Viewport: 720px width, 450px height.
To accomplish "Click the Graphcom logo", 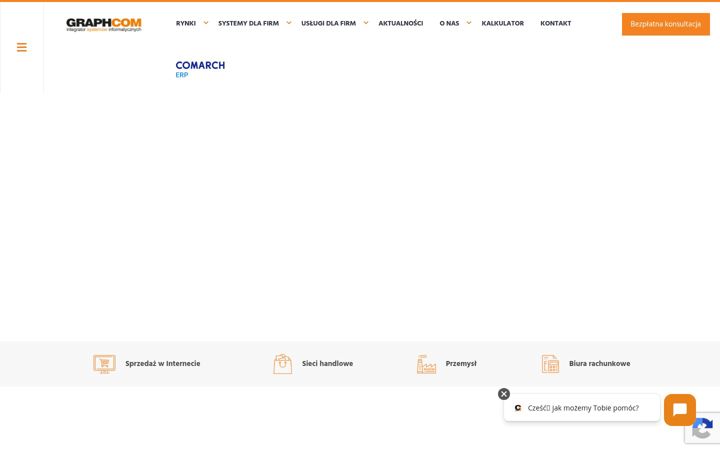I will 104,24.
